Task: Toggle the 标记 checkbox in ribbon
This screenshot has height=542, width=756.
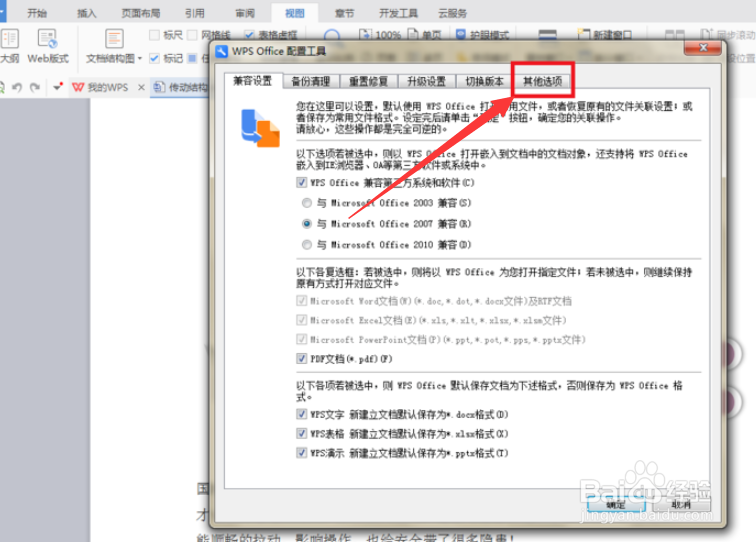Action: click(154, 58)
